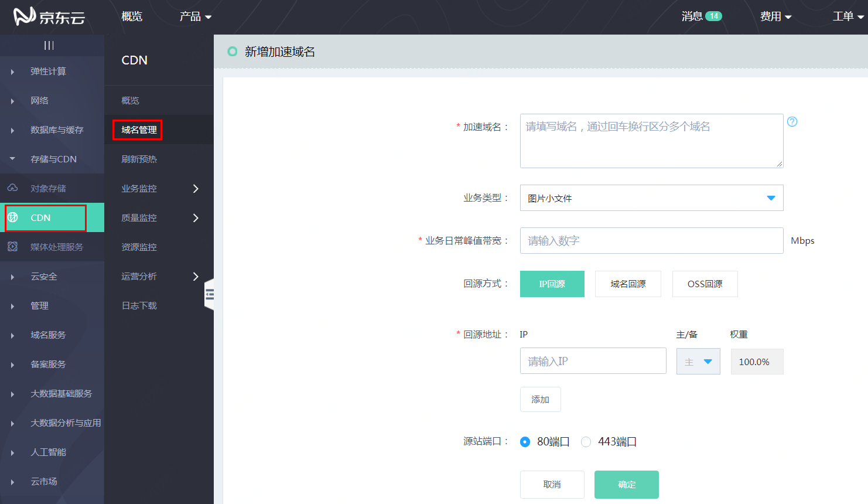Click the JD Cloud logo
Screen dimensions: 868x504
click(49, 16)
